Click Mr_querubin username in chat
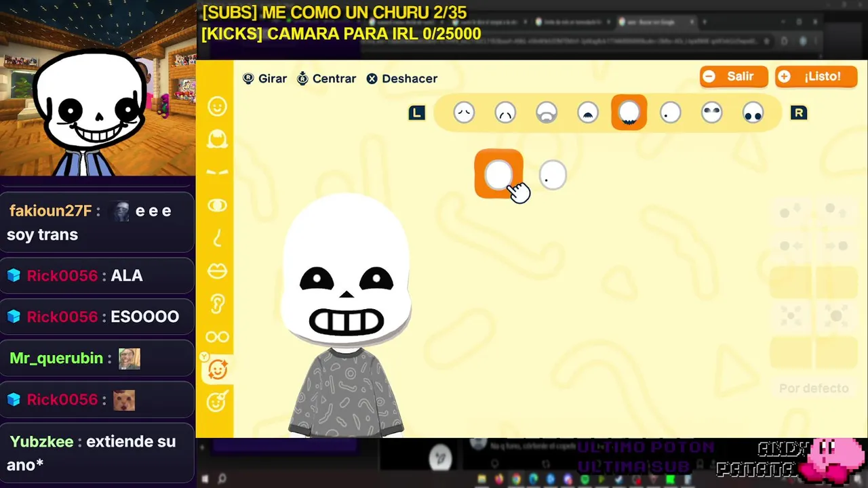868x488 pixels. point(56,358)
